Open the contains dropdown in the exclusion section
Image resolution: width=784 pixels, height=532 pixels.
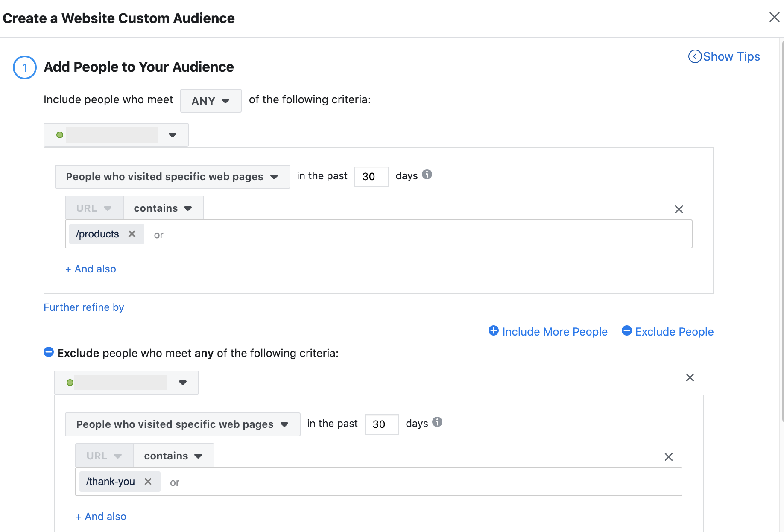point(173,456)
